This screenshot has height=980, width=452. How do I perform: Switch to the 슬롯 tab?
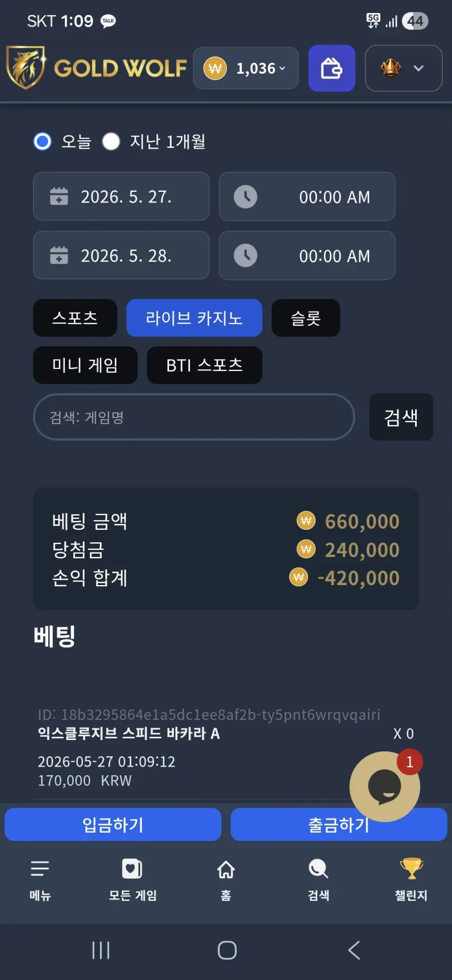(x=306, y=318)
